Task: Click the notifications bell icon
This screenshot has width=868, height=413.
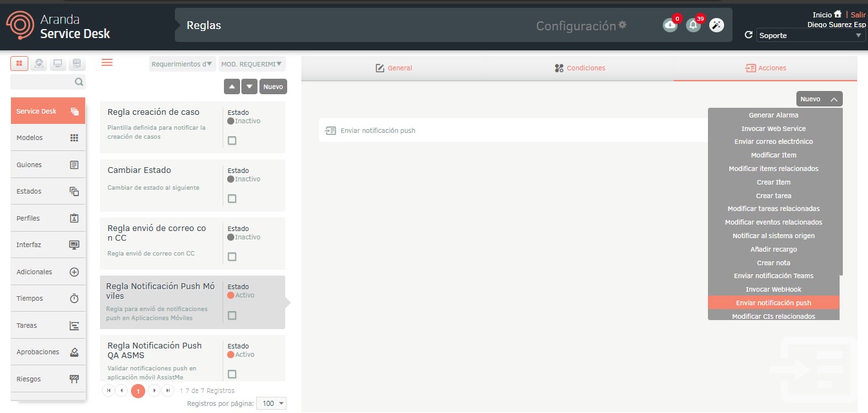Action: coord(693,25)
